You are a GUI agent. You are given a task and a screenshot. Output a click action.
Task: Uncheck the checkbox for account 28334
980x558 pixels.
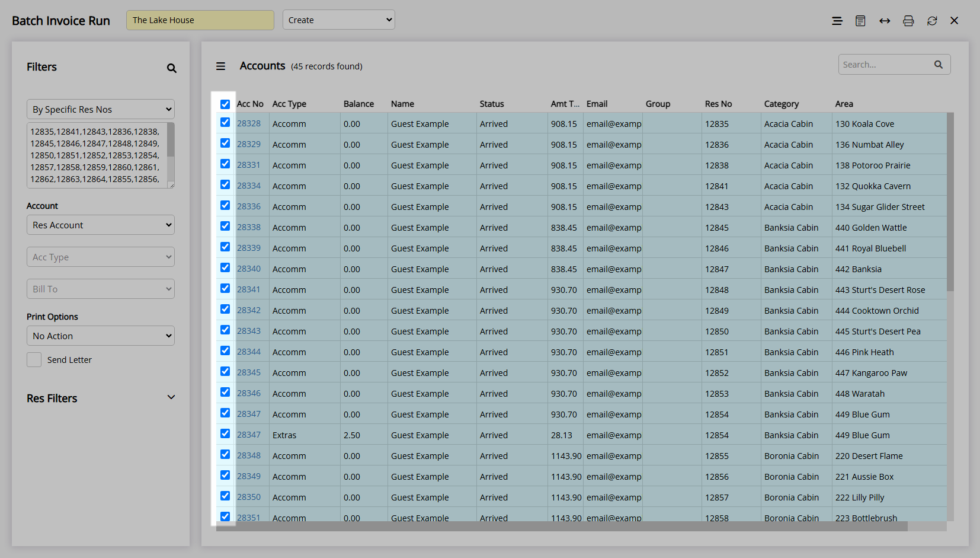225,184
